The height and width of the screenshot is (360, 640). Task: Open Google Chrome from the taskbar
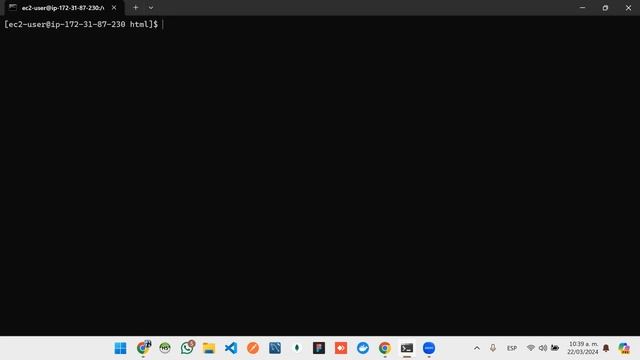(385, 348)
